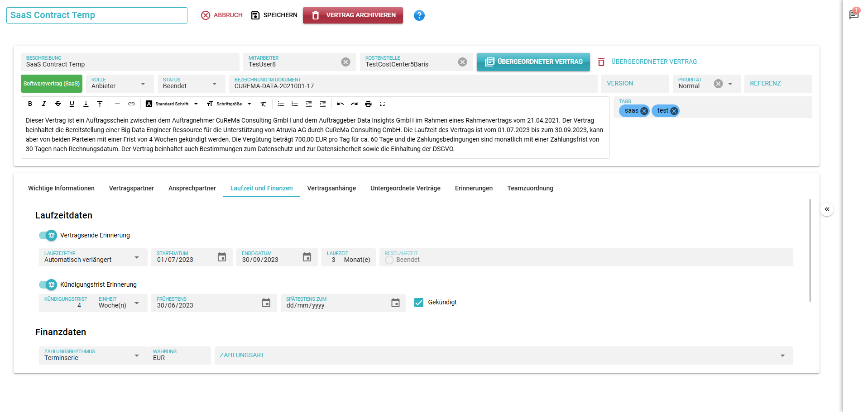This screenshot has height=412, width=868.
Task: Switch to the Vertragspartner tab
Action: (x=131, y=188)
